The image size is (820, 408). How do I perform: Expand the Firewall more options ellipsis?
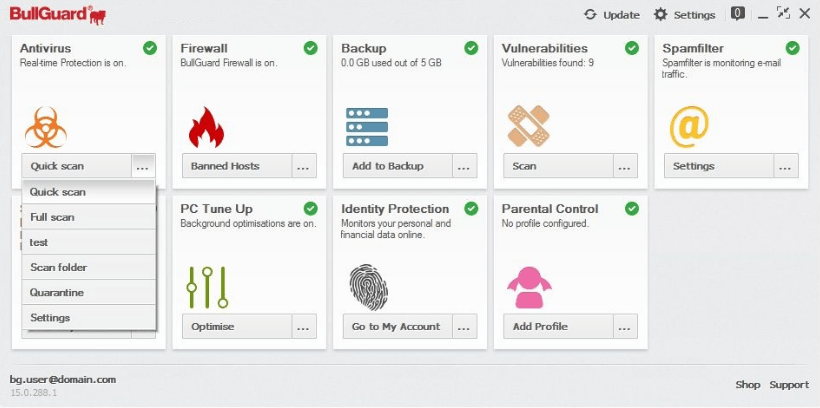click(x=303, y=166)
